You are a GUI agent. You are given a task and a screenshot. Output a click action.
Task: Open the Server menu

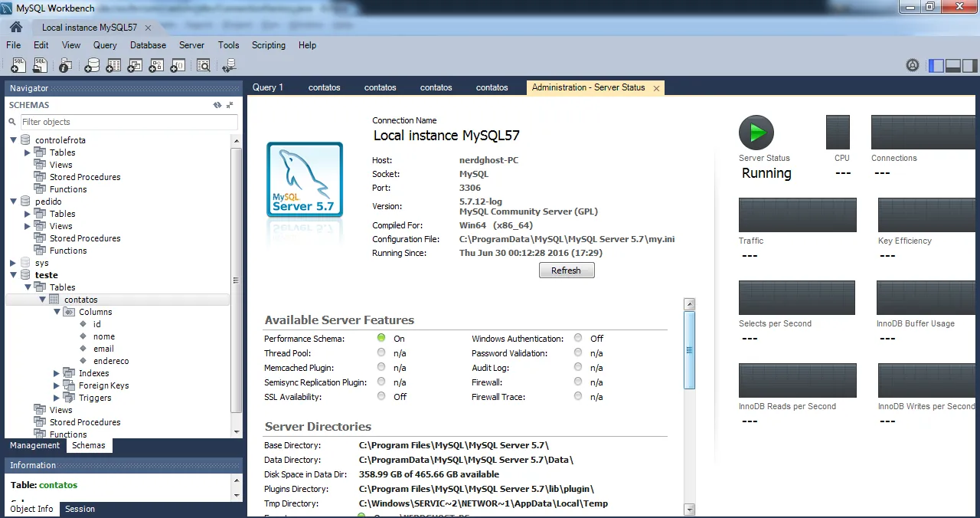pos(191,45)
